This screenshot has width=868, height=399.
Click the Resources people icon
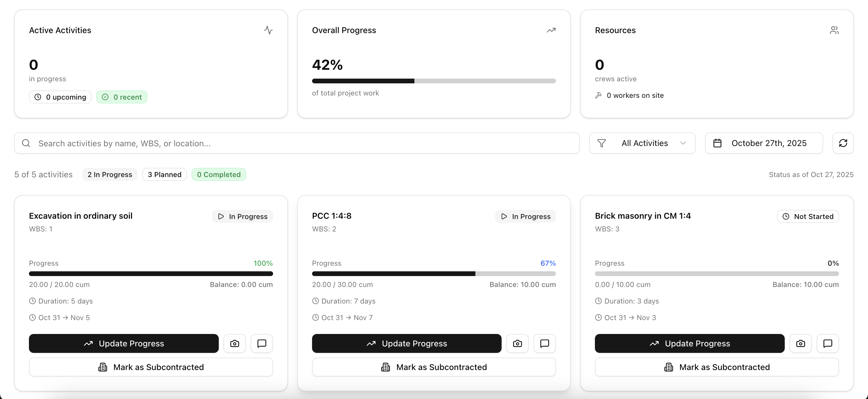point(834,30)
